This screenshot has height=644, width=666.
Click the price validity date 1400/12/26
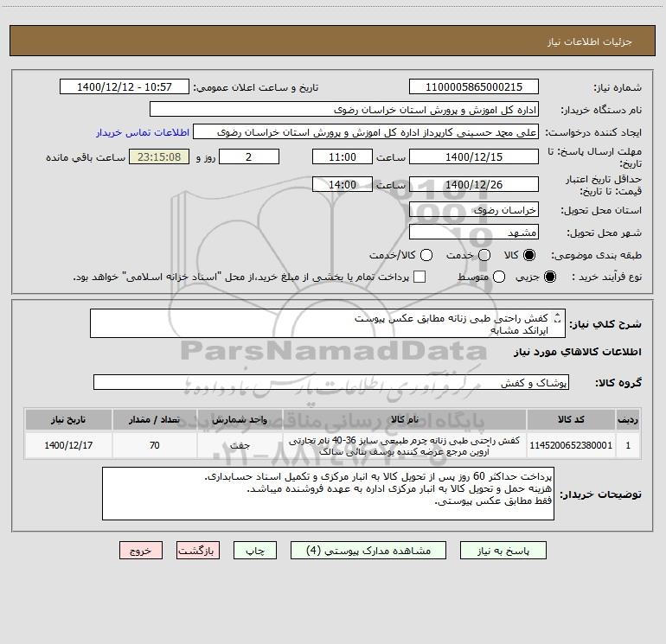(x=474, y=184)
